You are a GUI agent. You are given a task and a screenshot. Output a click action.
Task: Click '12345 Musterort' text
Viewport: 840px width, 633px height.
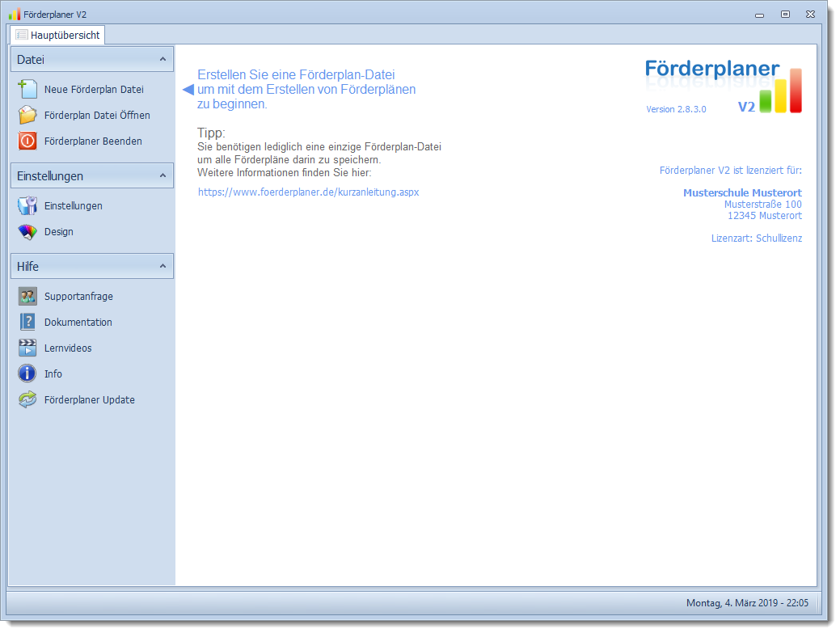point(765,216)
